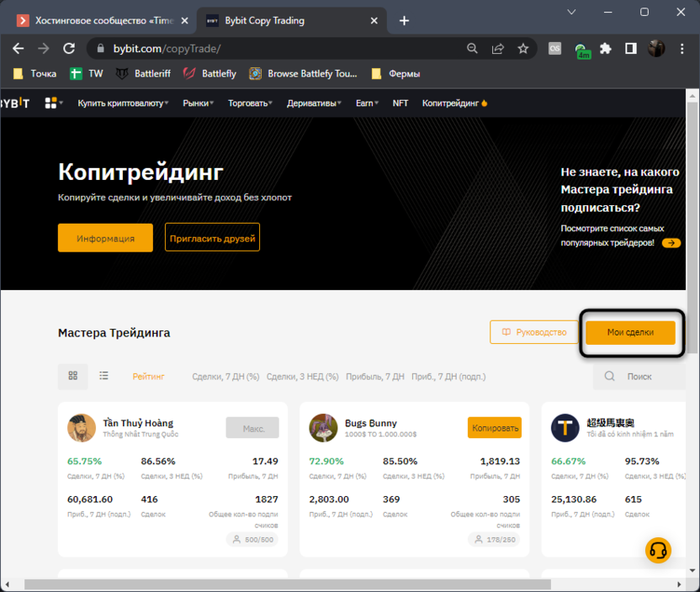Image resolution: width=700 pixels, height=592 pixels.
Task: Sort by Сделки, 3 НЕД (%)
Action: pyautogui.click(x=302, y=377)
